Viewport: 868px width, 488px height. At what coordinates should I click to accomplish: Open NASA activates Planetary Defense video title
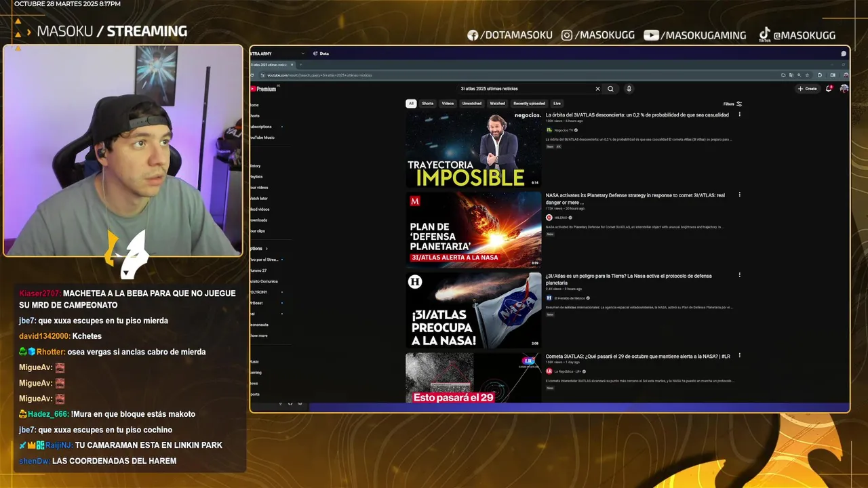tap(635, 199)
